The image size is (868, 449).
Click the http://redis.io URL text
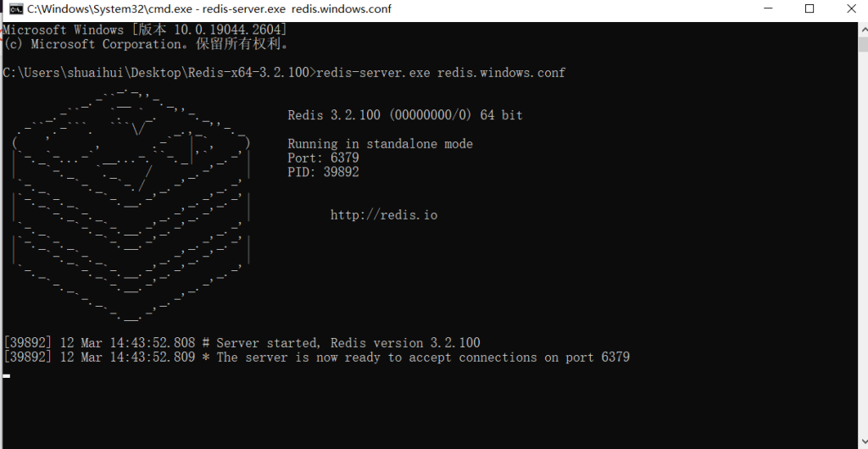tap(384, 215)
